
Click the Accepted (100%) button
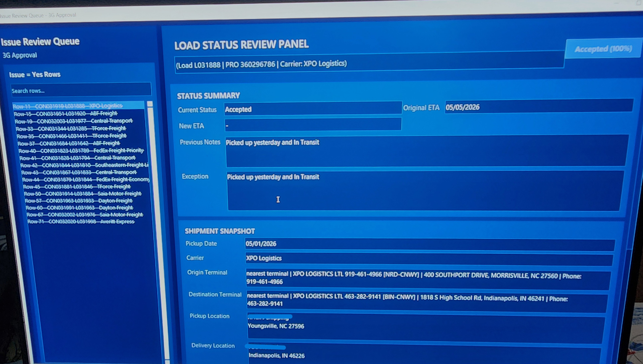click(x=603, y=48)
